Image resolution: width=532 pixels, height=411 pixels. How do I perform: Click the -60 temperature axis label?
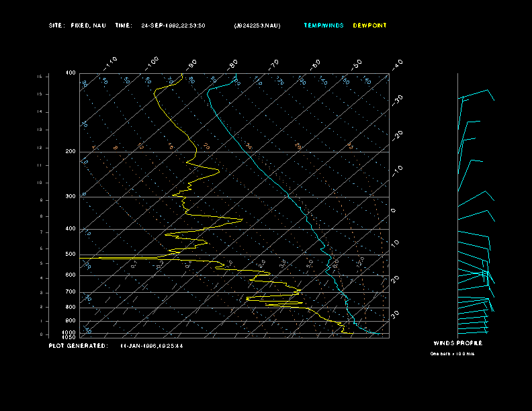coord(315,64)
